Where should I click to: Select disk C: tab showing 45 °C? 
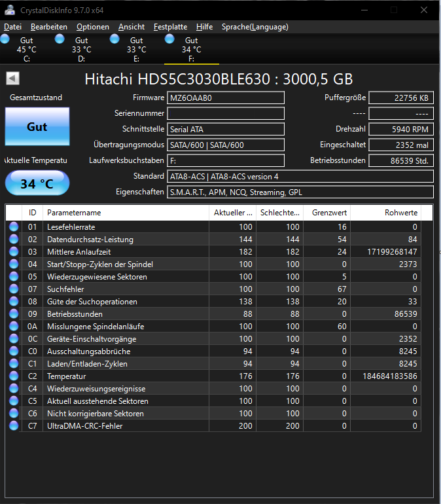27,49
